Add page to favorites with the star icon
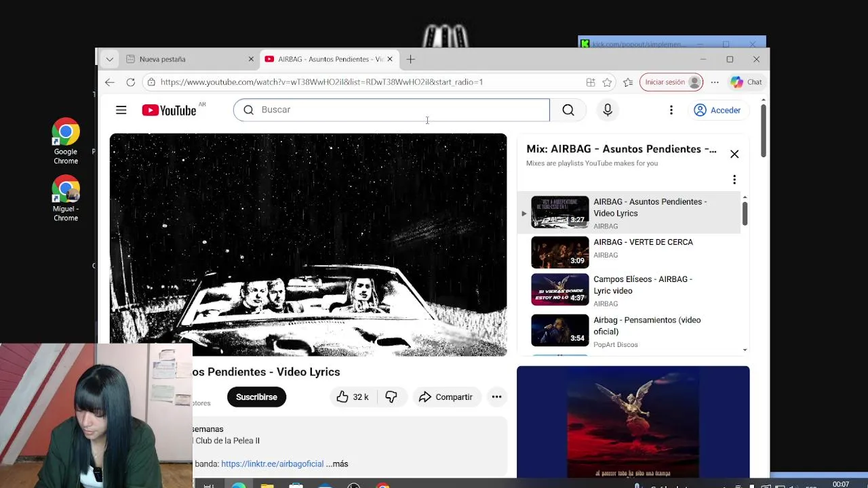The width and height of the screenshot is (868, 488). point(608,82)
